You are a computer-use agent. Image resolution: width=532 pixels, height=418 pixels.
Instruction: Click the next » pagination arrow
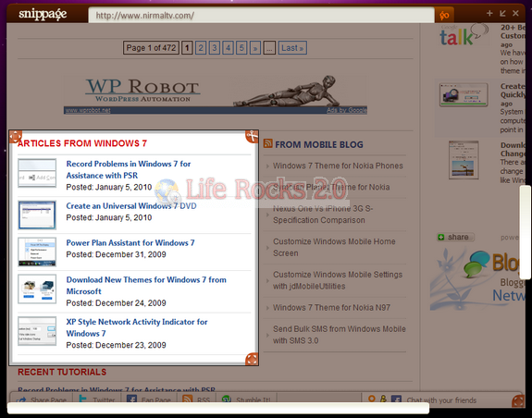pyautogui.click(x=255, y=48)
